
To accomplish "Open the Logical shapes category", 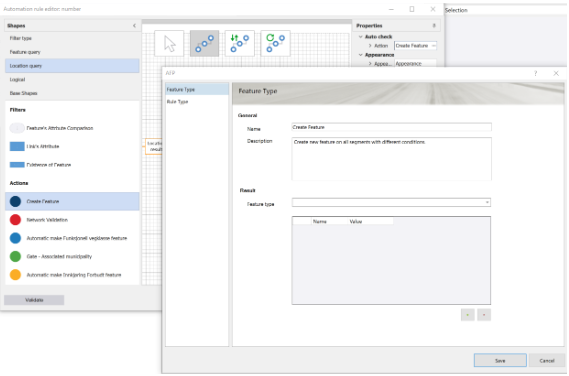I will [72, 79].
